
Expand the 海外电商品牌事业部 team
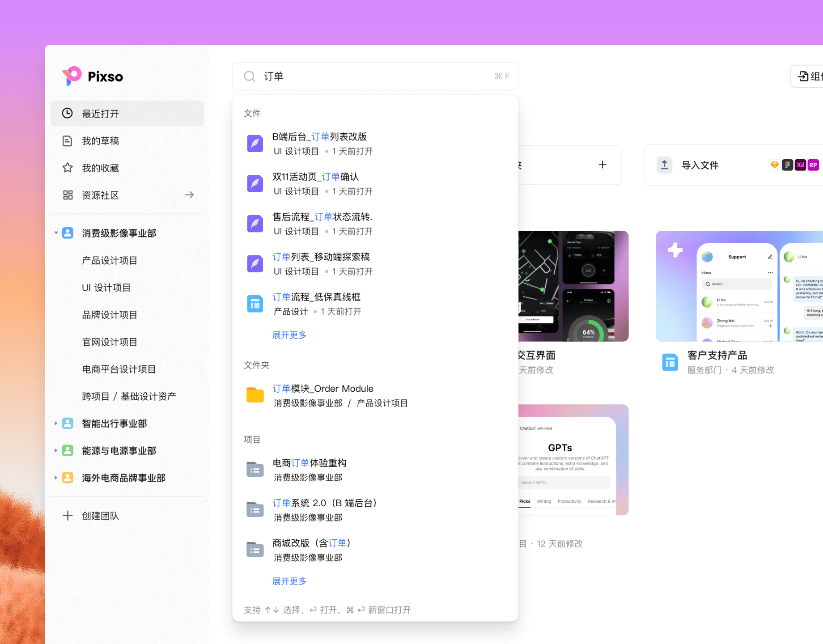pyautogui.click(x=55, y=478)
